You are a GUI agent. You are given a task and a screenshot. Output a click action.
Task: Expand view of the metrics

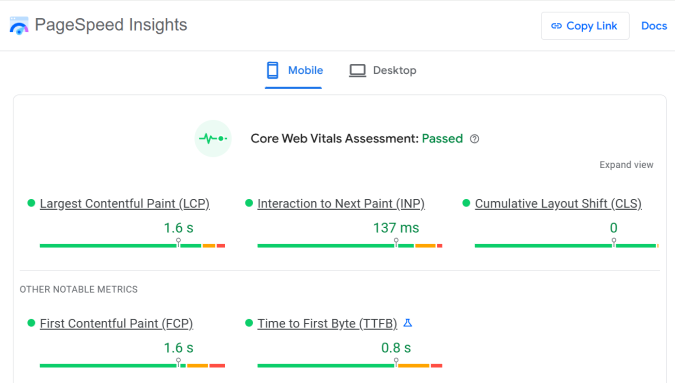[x=626, y=165]
